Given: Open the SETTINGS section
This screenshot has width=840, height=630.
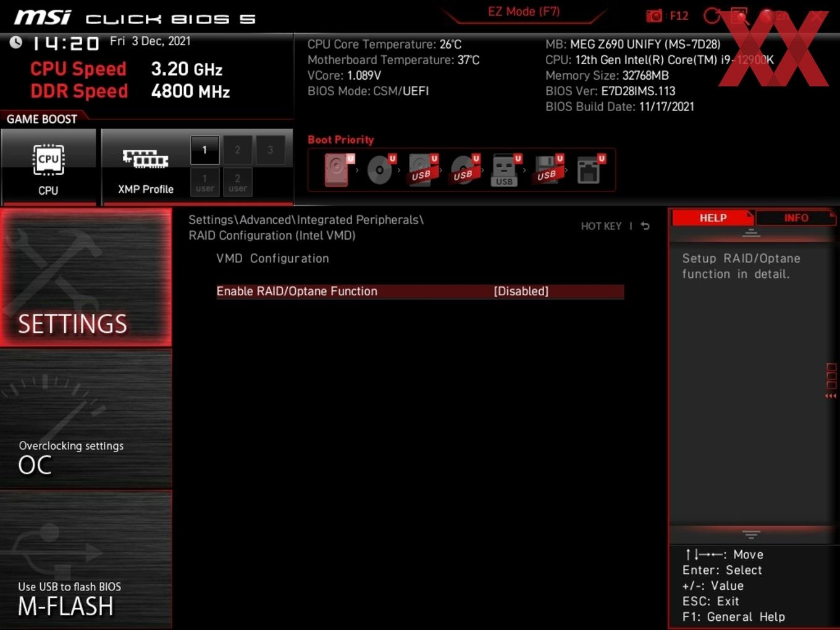Looking at the screenshot, I should click(86, 277).
